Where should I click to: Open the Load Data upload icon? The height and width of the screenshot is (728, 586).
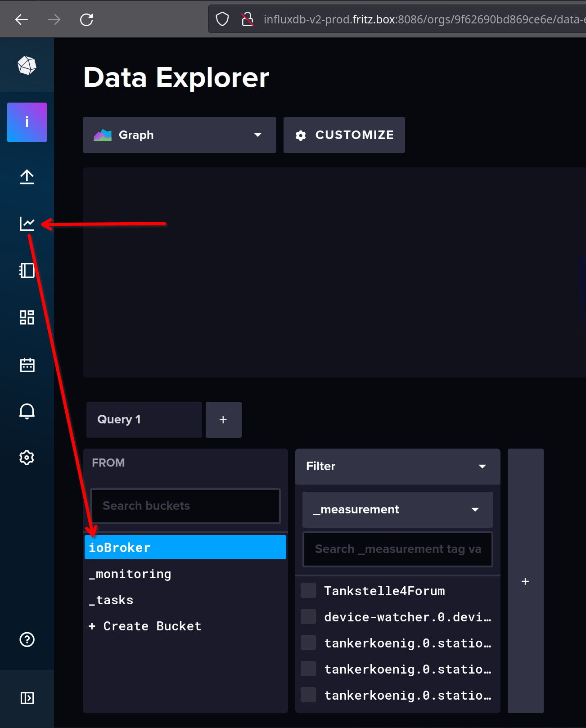coord(27,177)
